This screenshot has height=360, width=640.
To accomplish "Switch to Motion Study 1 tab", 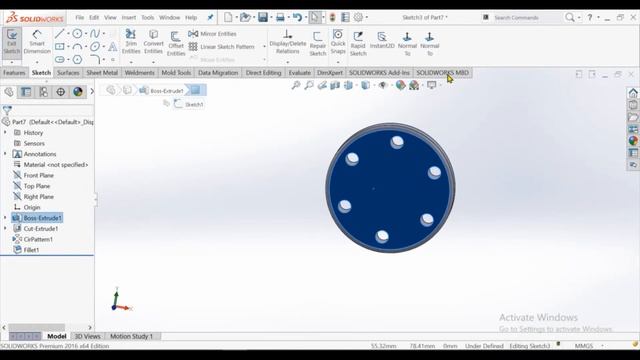I will coord(131,336).
